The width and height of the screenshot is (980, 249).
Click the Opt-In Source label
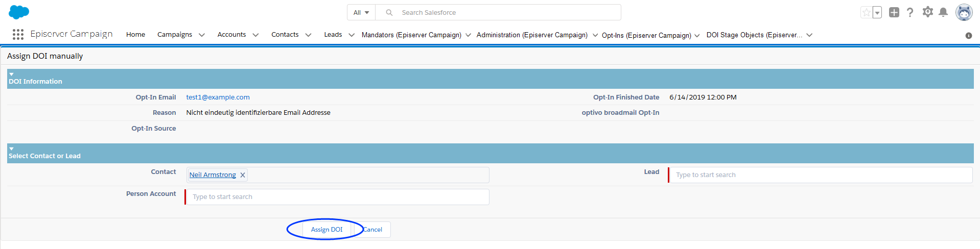pyautogui.click(x=153, y=128)
